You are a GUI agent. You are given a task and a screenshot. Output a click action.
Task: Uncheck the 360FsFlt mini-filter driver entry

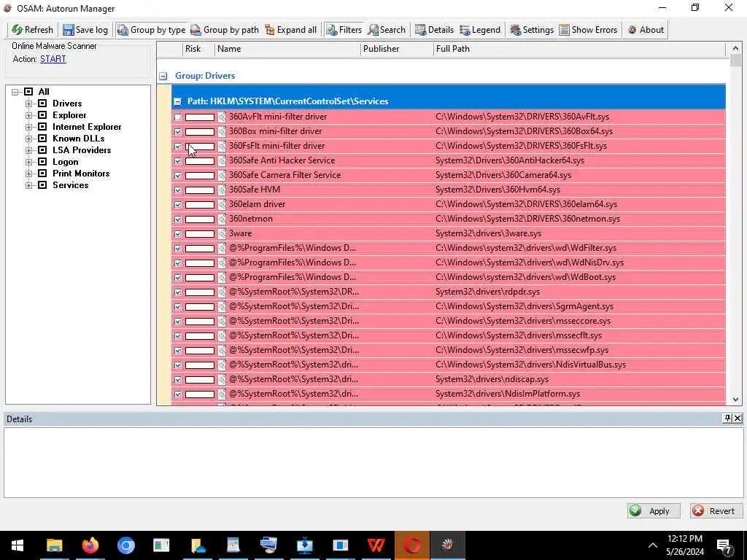pyautogui.click(x=178, y=146)
